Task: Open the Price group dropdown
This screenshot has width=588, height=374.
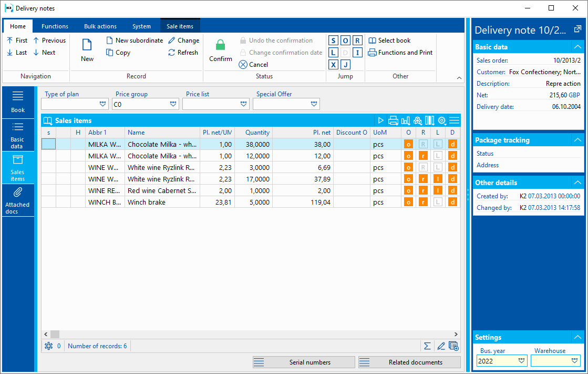Action: click(173, 104)
